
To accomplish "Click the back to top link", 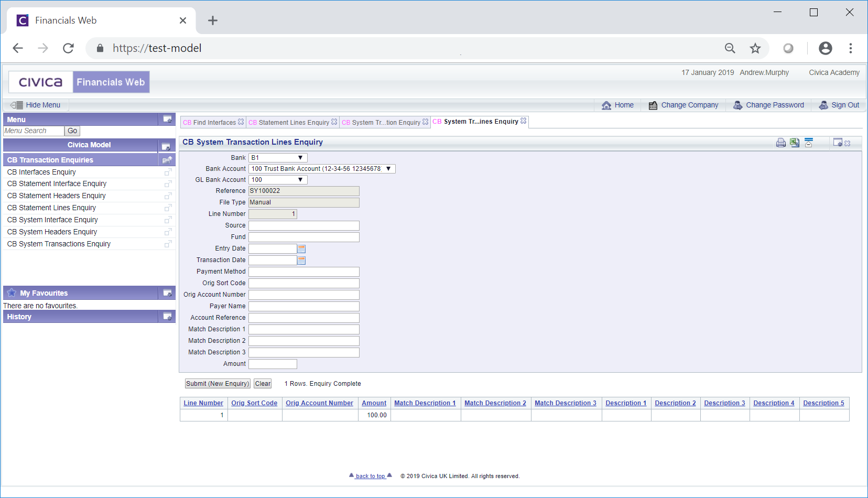I will pos(371,476).
